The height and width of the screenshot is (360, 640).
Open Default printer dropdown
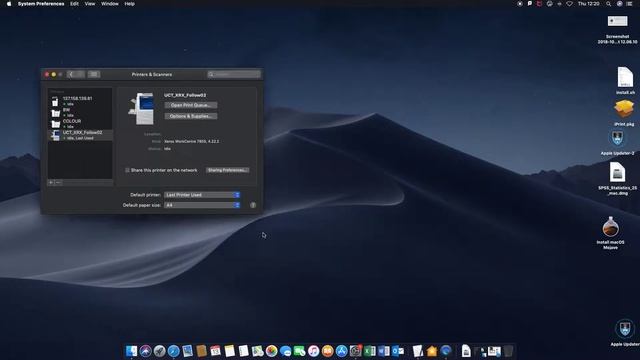coord(202,195)
